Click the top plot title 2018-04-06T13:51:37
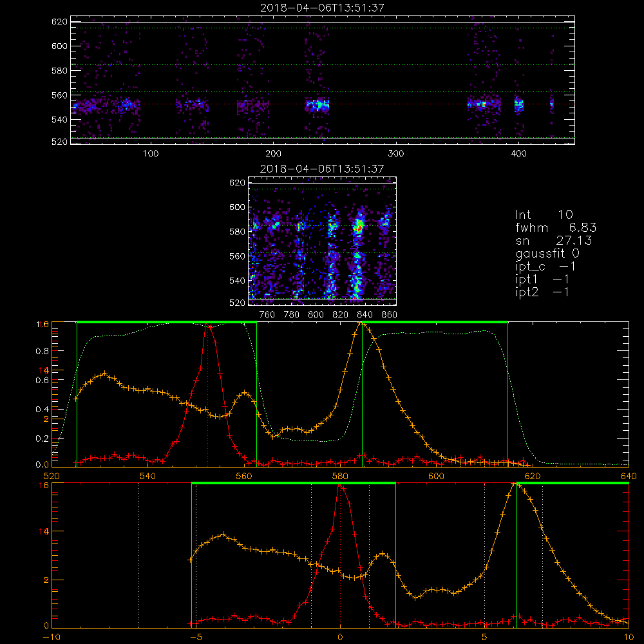The width and height of the screenshot is (644, 644). [x=323, y=8]
